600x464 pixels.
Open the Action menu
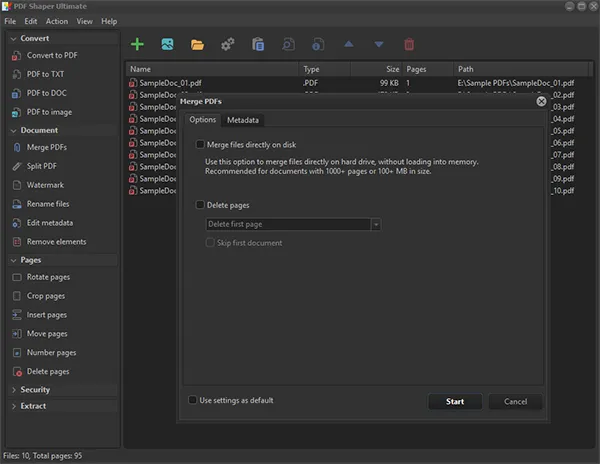57,21
